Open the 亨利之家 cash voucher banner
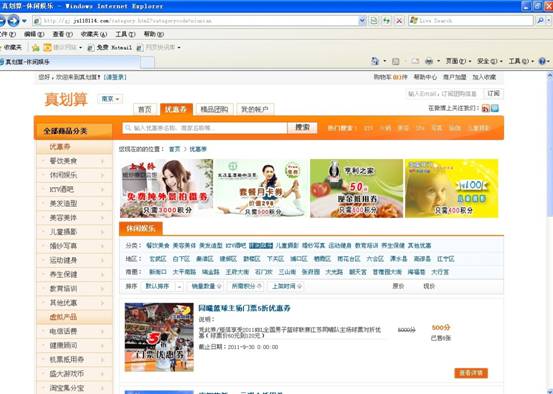This screenshot has width=553, height=394. (x=357, y=188)
